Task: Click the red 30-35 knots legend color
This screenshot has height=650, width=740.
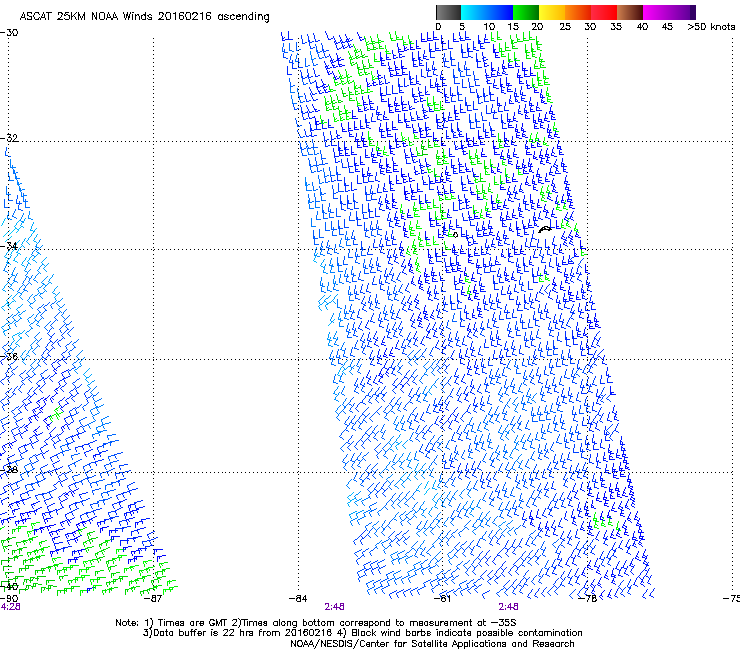Action: (604, 12)
